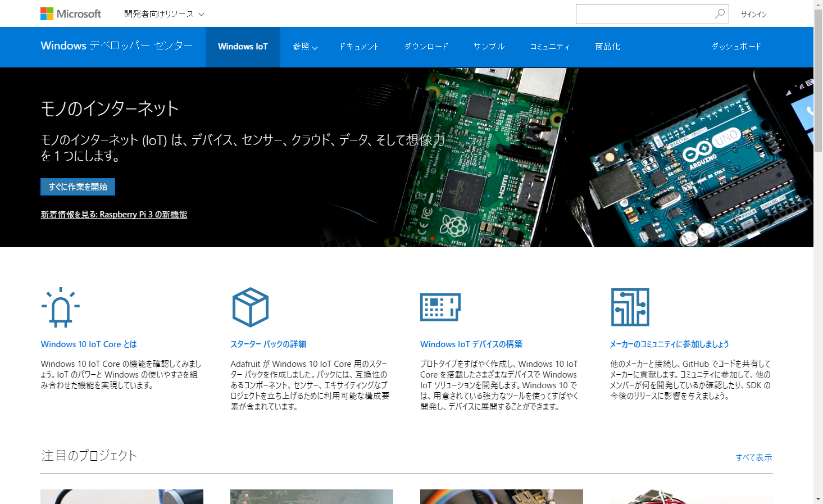Click the IoT device board icon

440,307
